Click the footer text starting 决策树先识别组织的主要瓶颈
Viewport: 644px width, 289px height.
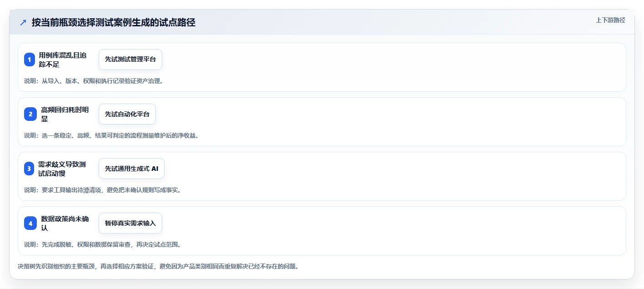click(158, 266)
